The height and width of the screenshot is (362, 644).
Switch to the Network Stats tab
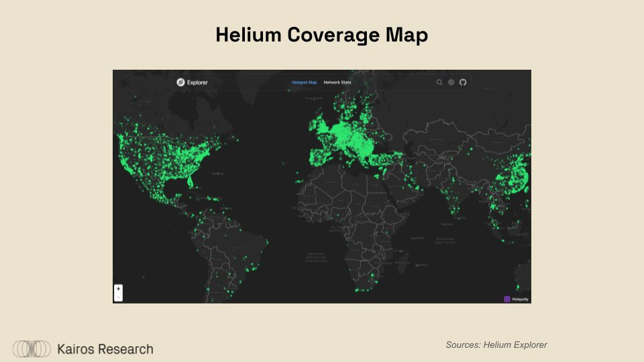tap(337, 82)
